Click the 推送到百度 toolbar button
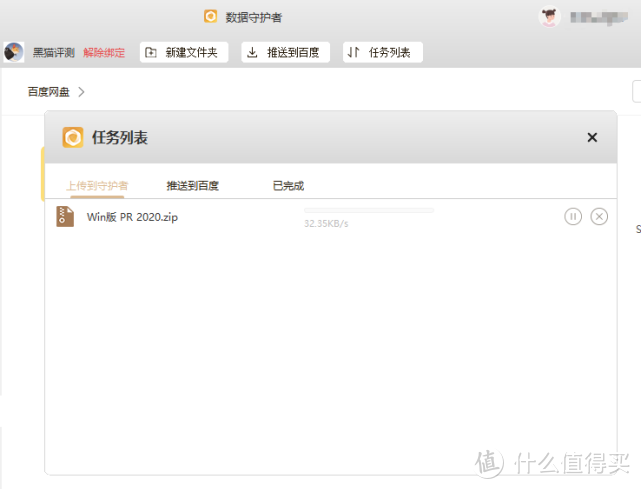The image size is (641, 489). [x=285, y=52]
